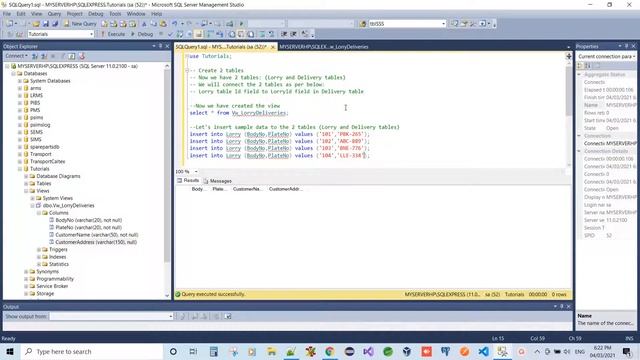Collapse the Databases node
Viewport: 640px width, 360px height.
(13, 73)
